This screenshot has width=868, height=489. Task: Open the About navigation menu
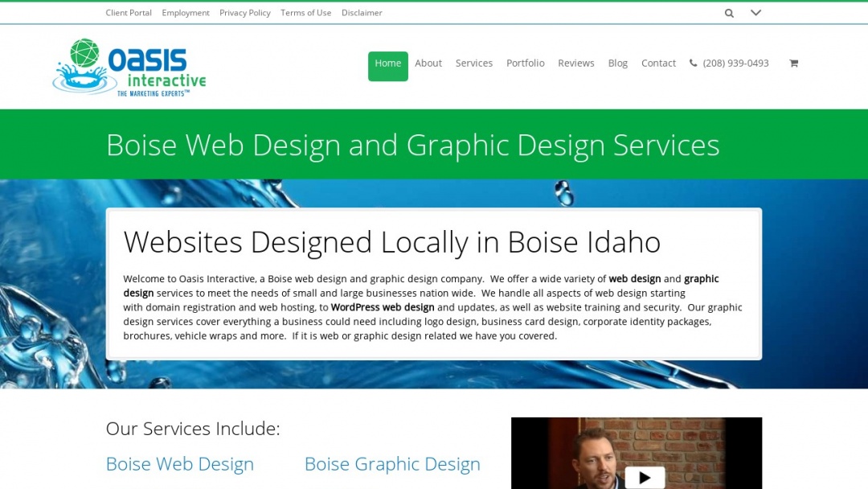(428, 63)
